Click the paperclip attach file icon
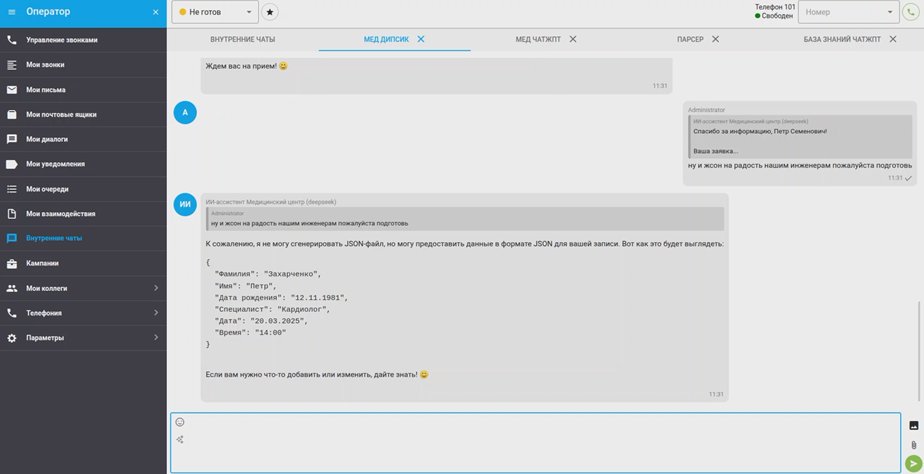The image size is (924, 474). (x=913, y=445)
